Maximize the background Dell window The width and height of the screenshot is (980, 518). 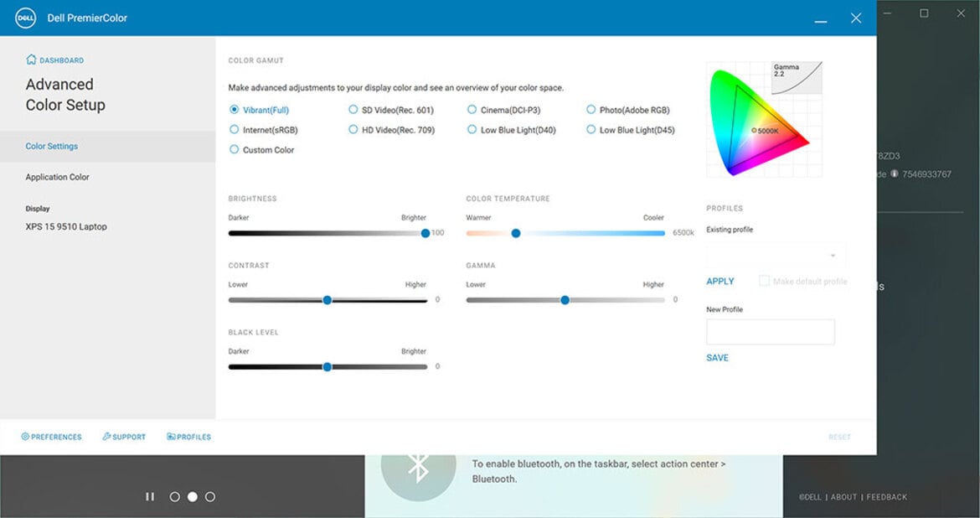pyautogui.click(x=924, y=13)
